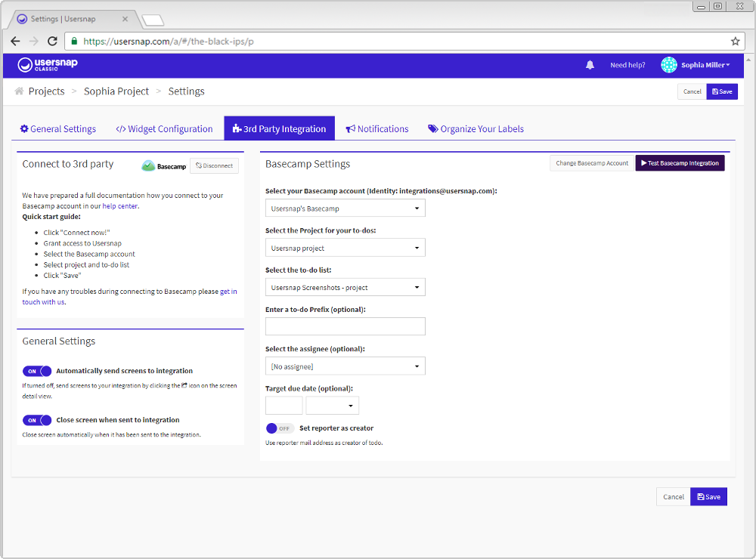Click the browser address bar URL
The height and width of the screenshot is (559, 756).
pyautogui.click(x=169, y=42)
